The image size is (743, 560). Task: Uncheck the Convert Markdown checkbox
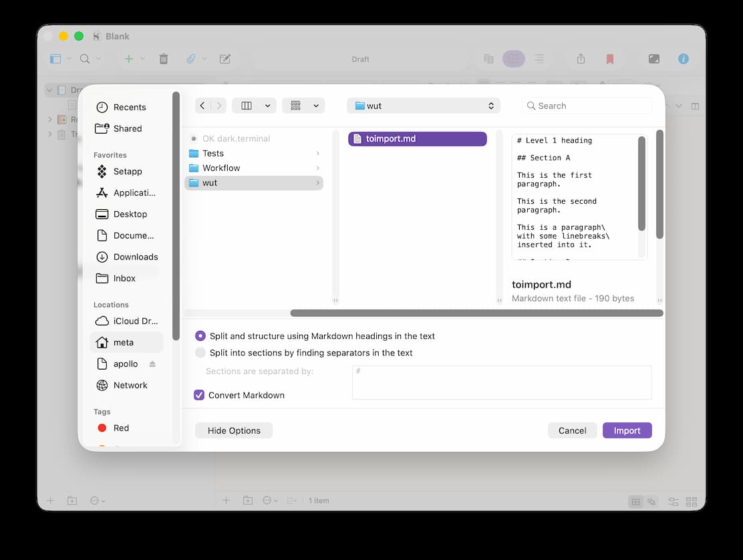tap(199, 395)
